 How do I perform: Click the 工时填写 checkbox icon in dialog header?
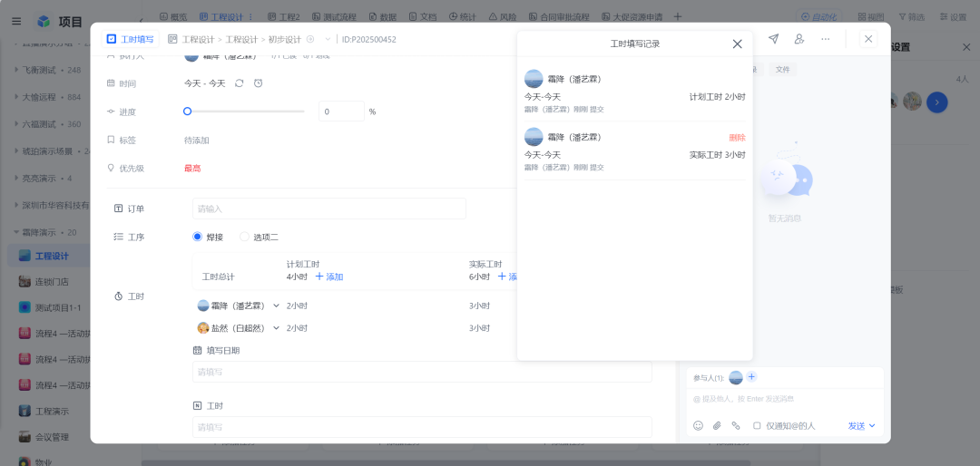[x=112, y=39]
